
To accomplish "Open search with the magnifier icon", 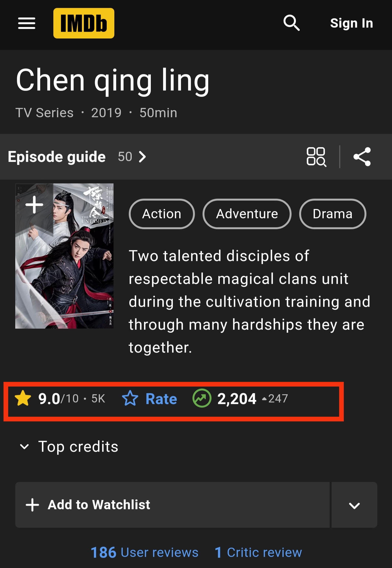I will click(292, 23).
